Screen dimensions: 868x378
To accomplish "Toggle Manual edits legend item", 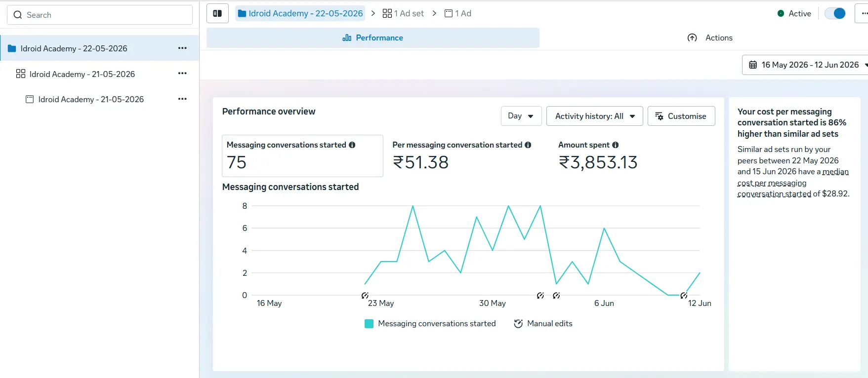I will 543,324.
